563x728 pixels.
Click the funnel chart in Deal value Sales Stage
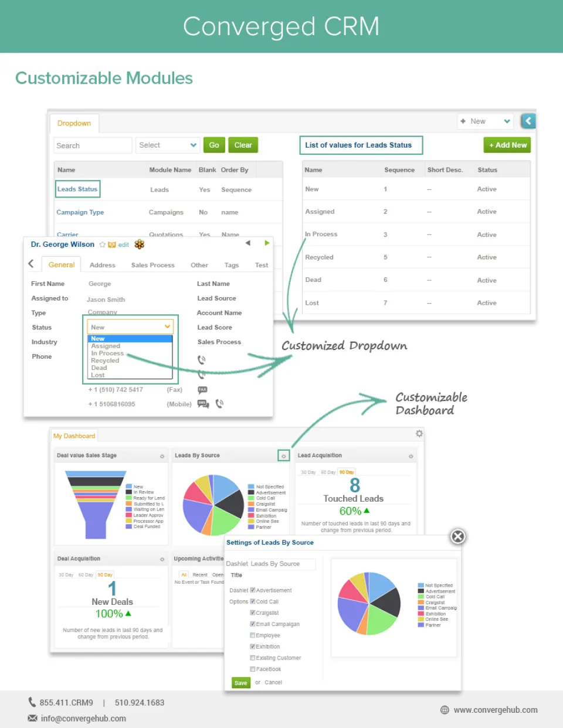(96, 504)
